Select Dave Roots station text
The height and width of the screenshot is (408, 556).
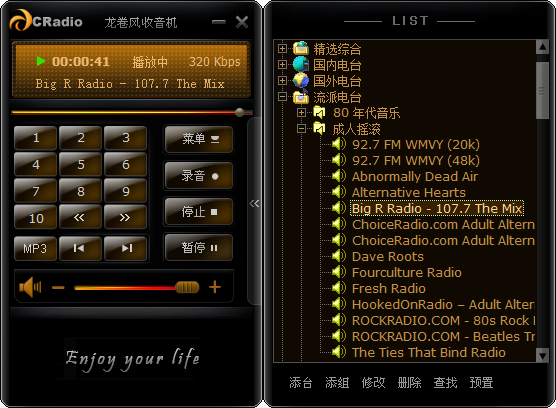[x=388, y=256]
